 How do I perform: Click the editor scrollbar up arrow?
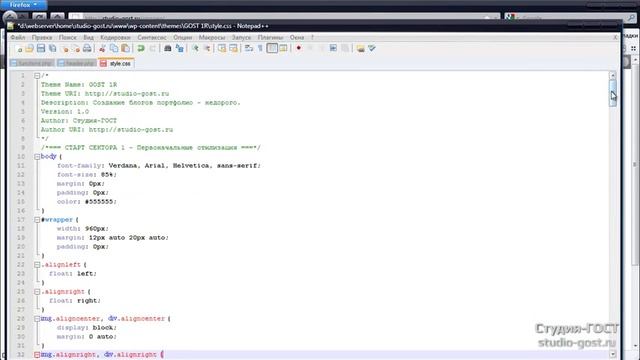[x=613, y=76]
